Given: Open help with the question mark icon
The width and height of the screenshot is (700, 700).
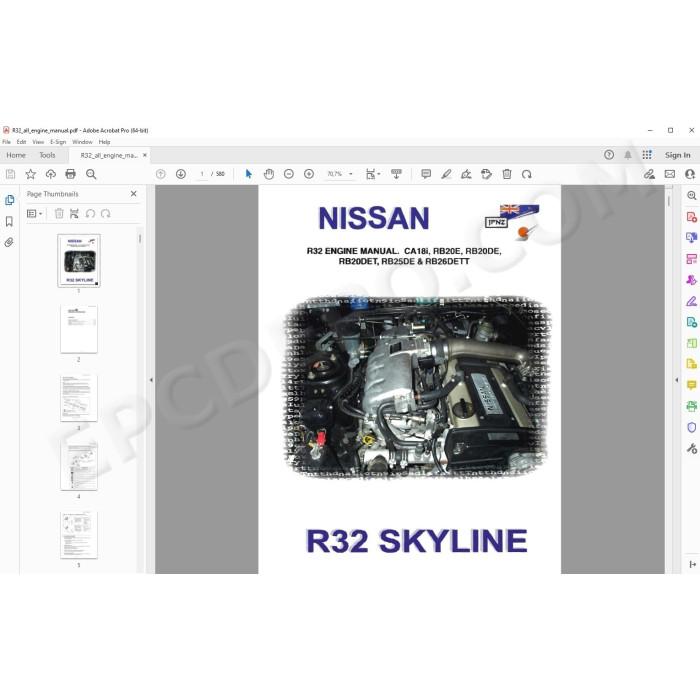Looking at the screenshot, I should (x=609, y=155).
